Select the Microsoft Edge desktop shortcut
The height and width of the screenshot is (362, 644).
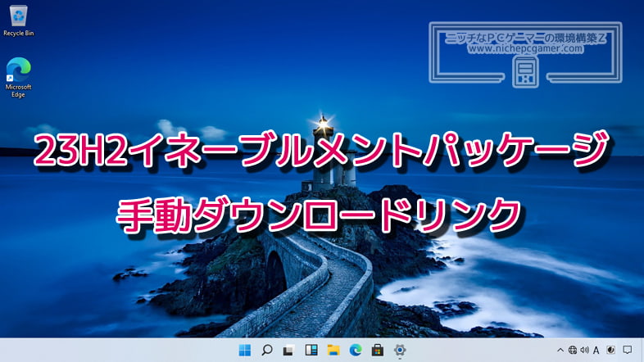(18, 76)
